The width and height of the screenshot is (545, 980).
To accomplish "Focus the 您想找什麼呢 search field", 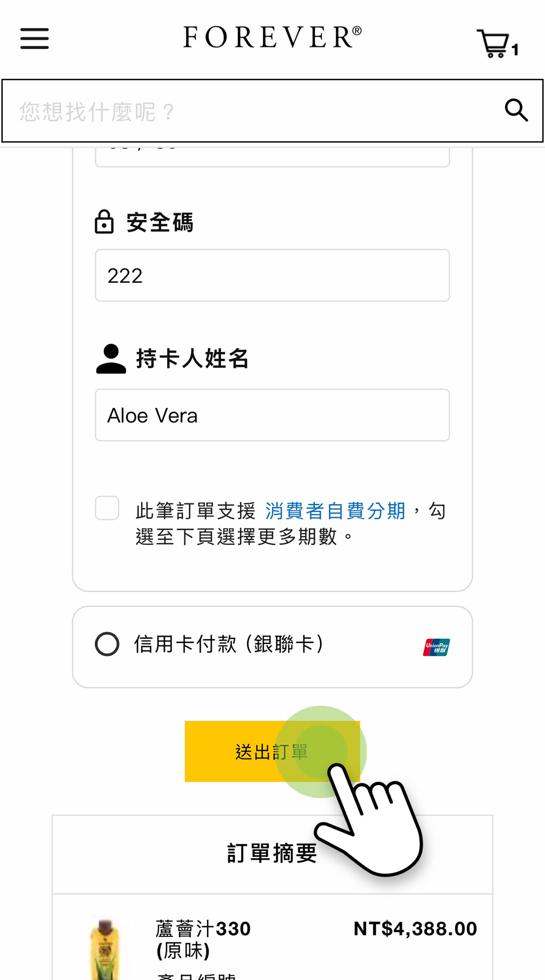I will point(255,111).
